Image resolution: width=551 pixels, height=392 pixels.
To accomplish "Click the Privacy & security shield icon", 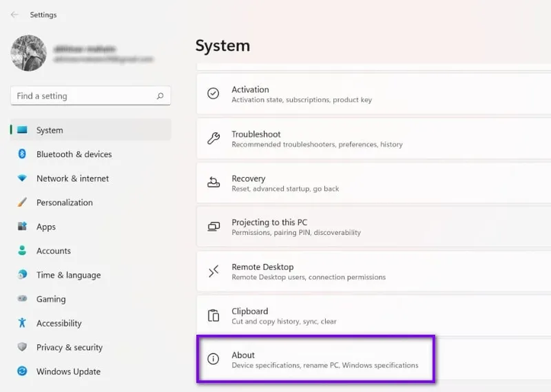I will (x=22, y=347).
